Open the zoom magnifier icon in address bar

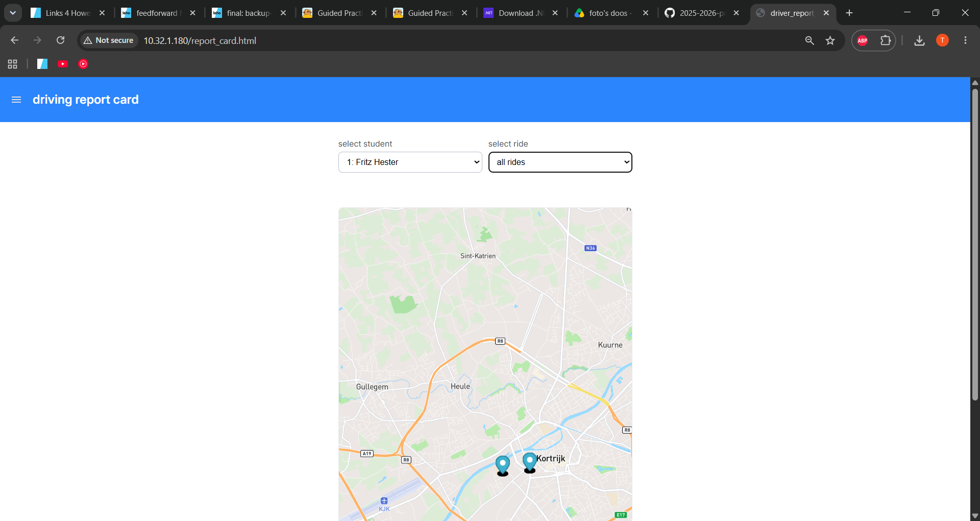[x=810, y=40]
